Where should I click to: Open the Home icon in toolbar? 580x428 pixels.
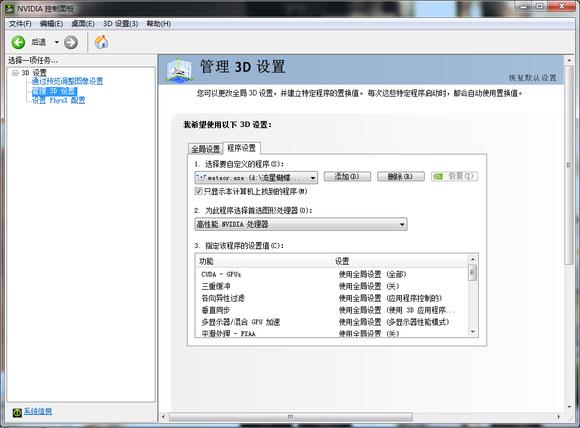coord(101,42)
